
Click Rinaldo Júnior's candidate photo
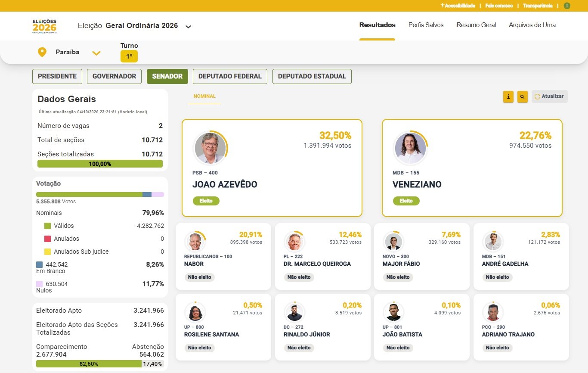[x=294, y=312]
